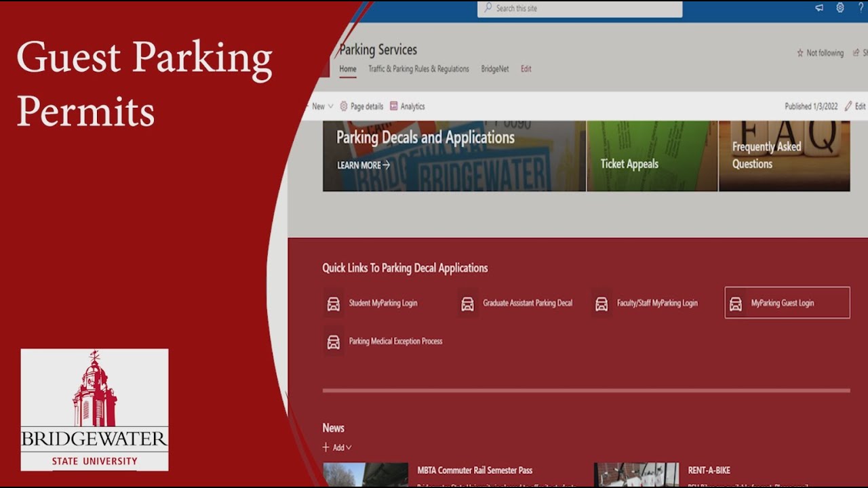The width and height of the screenshot is (868, 488).
Task: Open the Home navigation tab
Action: [x=348, y=69]
